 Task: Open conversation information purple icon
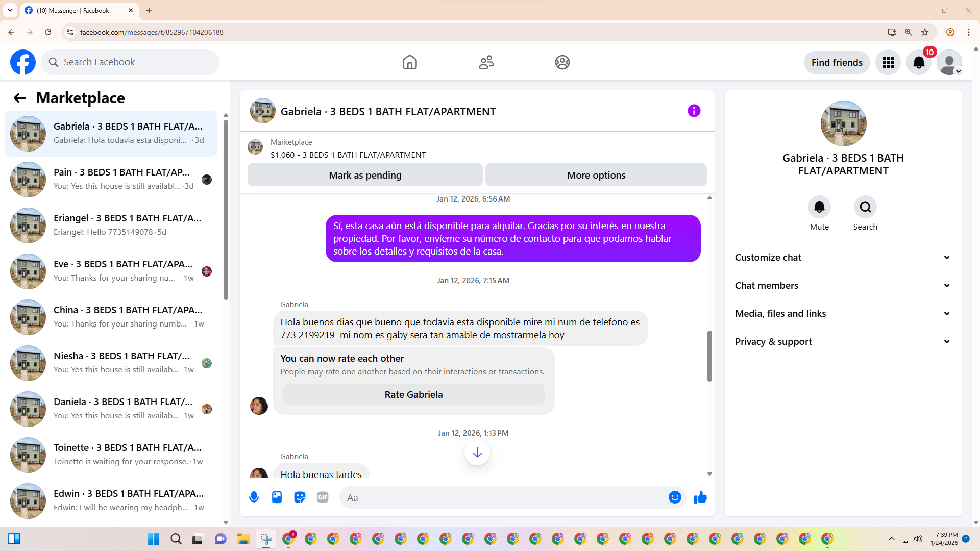[694, 111]
